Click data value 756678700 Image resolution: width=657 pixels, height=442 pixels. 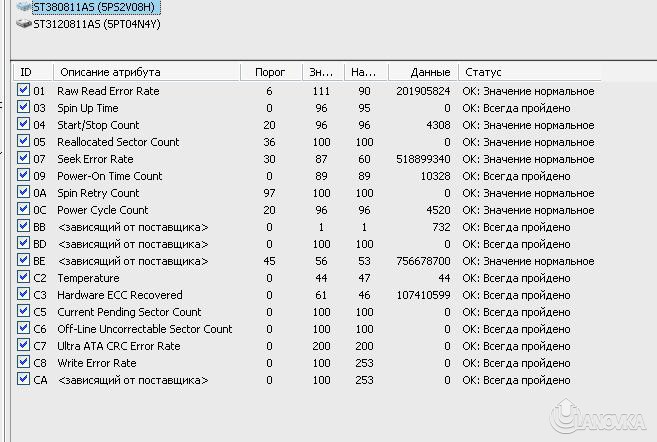[x=423, y=261]
